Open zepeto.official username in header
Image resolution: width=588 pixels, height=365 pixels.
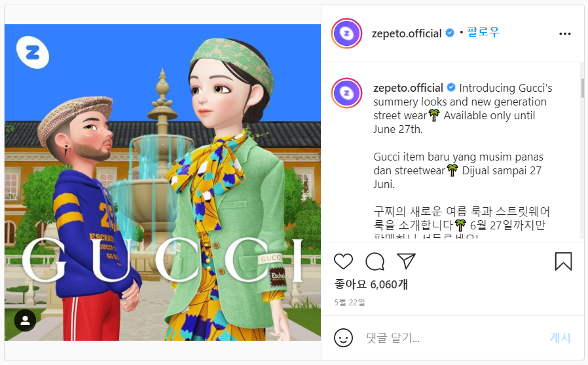tap(407, 33)
